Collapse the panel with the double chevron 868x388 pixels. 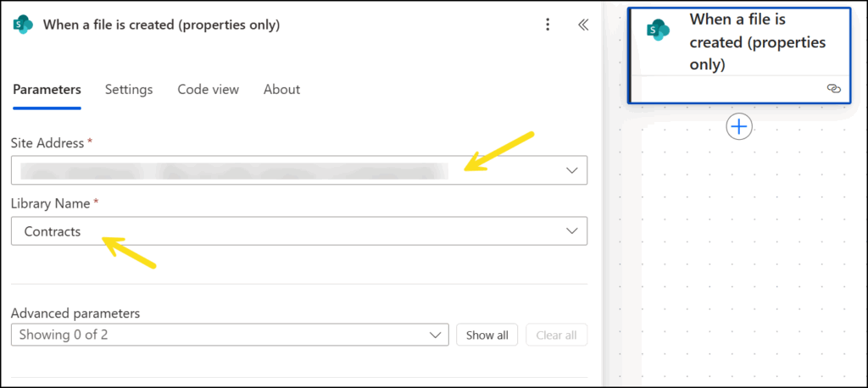point(583,25)
